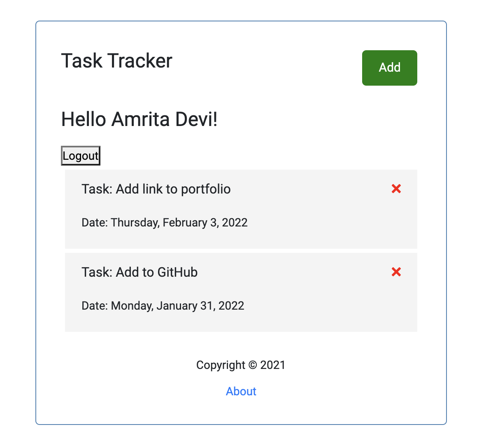Click the "Task:" label in portfolio card
Image resolution: width=479 pixels, height=448 pixels.
[97, 189]
